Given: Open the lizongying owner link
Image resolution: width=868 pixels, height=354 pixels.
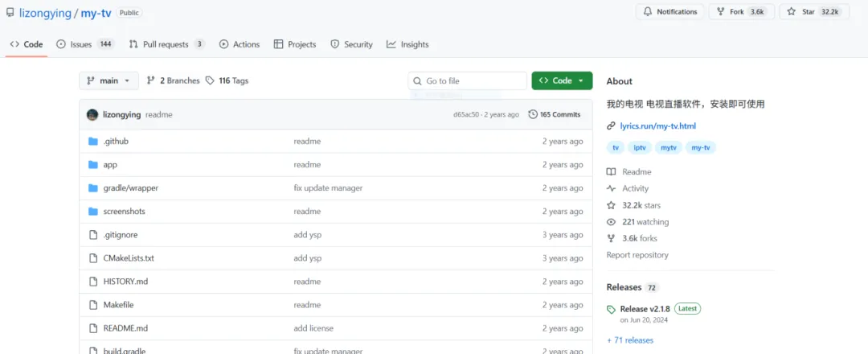Looking at the screenshot, I should click(44, 14).
